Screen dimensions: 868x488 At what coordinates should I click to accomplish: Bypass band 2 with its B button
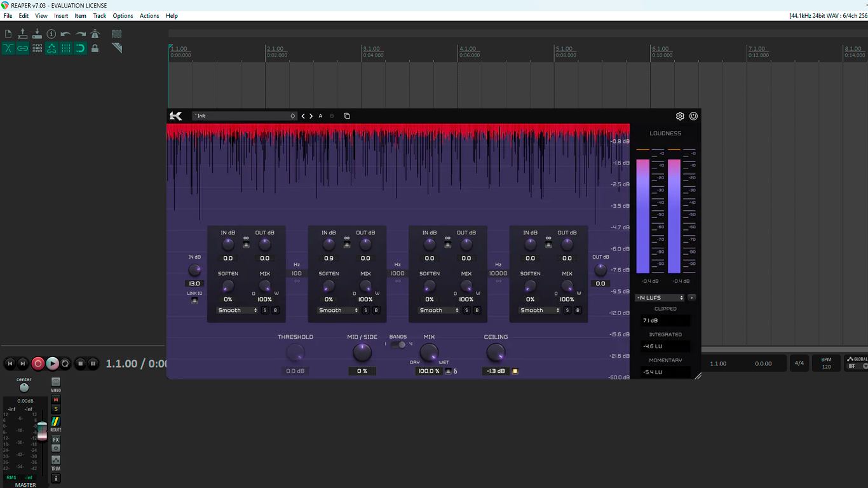(376, 311)
